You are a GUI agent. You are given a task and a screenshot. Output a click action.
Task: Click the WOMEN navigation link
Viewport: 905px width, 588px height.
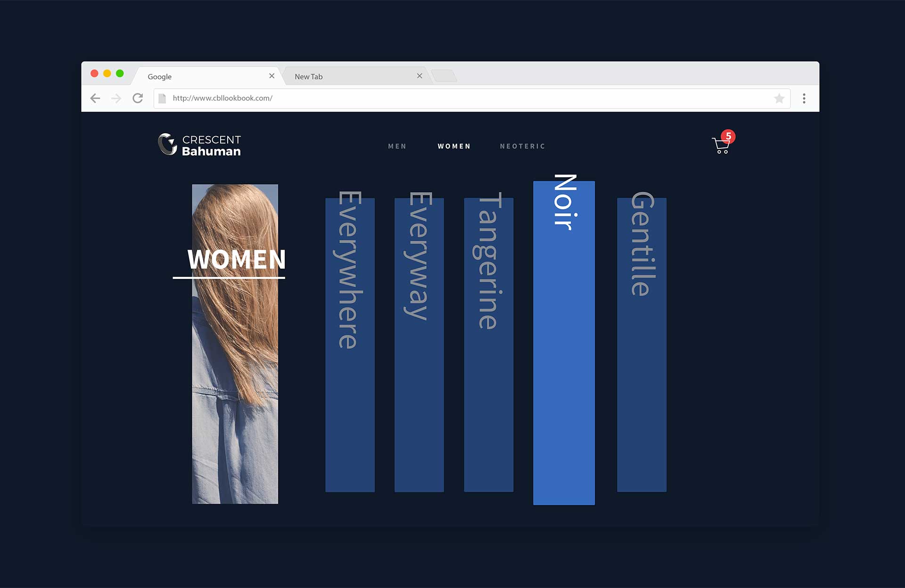[454, 146]
